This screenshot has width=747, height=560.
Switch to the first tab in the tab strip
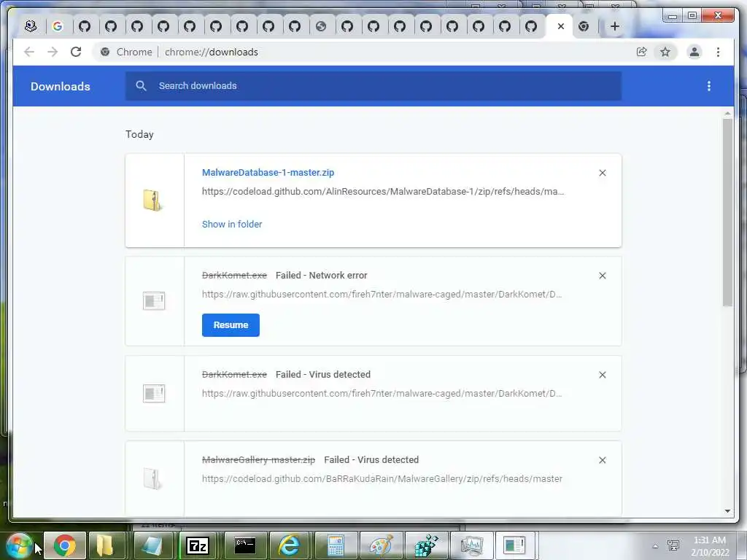(31, 26)
